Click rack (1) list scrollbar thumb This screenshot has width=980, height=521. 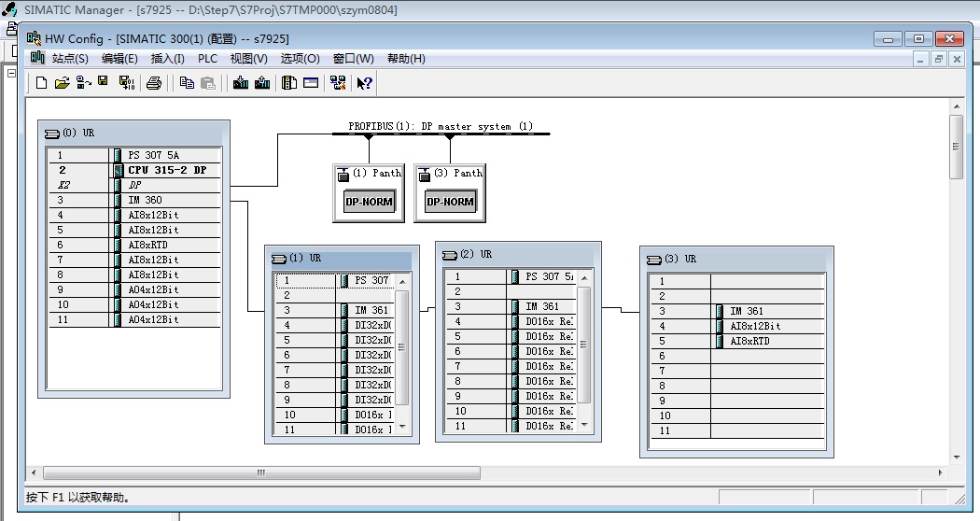click(402, 347)
